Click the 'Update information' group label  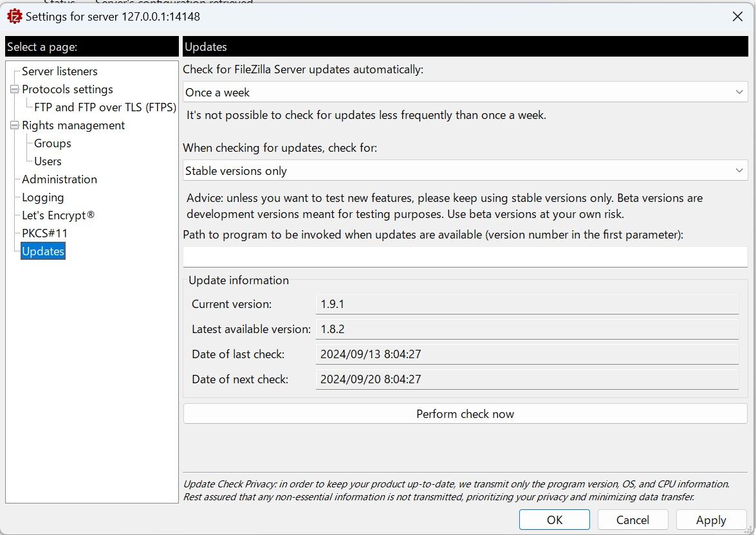click(239, 280)
